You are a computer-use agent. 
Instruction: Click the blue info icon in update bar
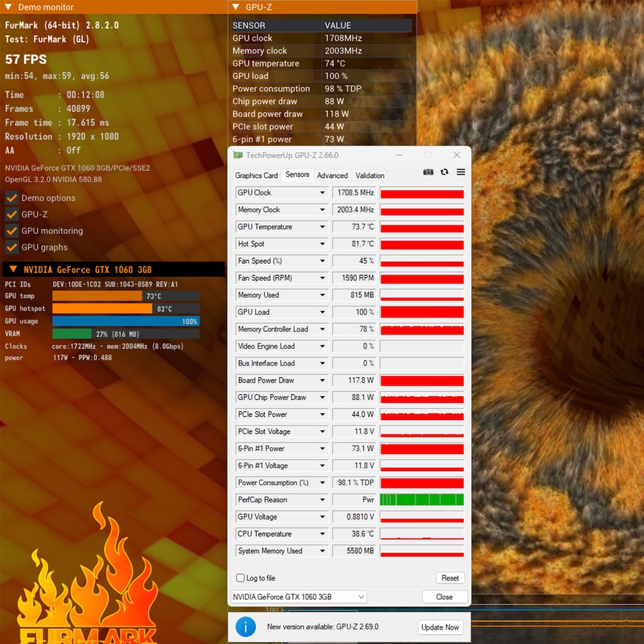(x=246, y=627)
